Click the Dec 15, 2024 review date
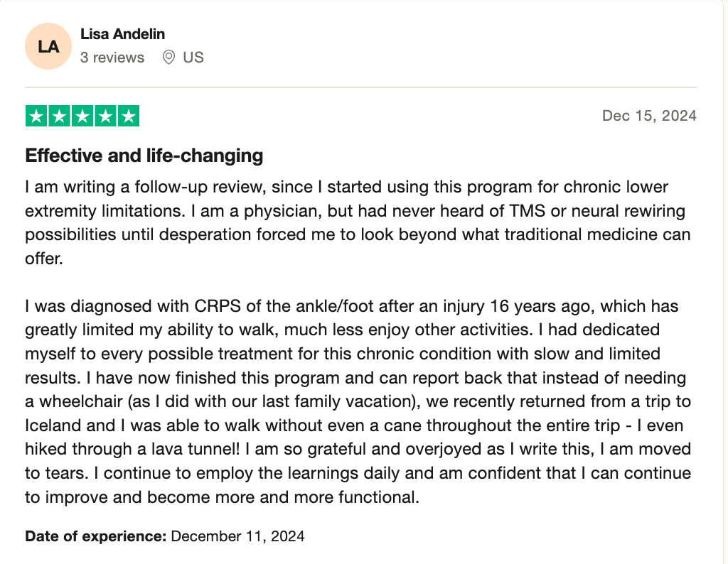728x564 pixels. [x=649, y=116]
